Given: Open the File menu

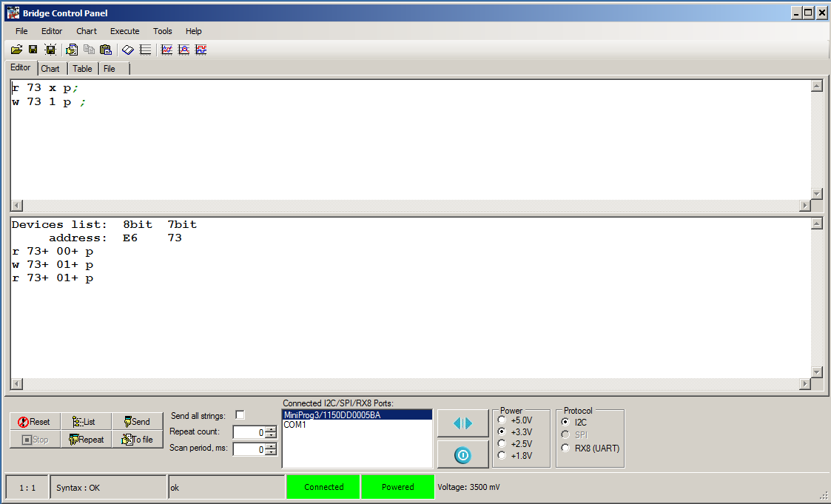Looking at the screenshot, I should pos(21,31).
